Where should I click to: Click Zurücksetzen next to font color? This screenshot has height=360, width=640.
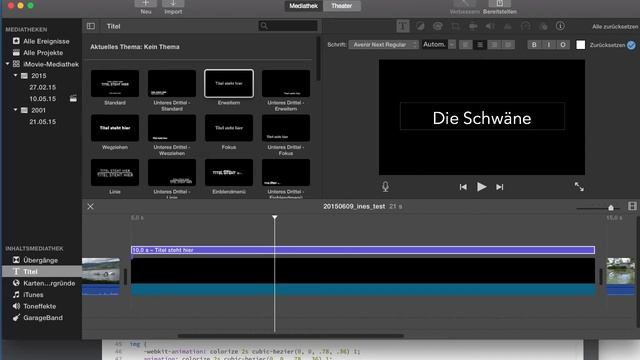pyautogui.click(x=607, y=45)
